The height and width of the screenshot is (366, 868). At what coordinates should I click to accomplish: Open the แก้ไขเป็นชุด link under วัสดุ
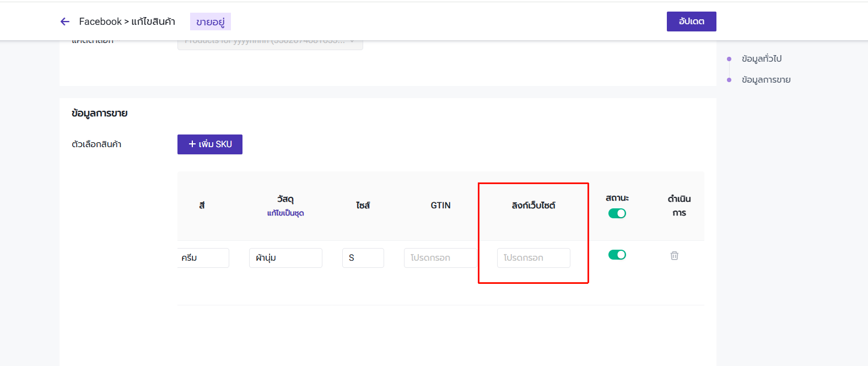pyautogui.click(x=285, y=213)
